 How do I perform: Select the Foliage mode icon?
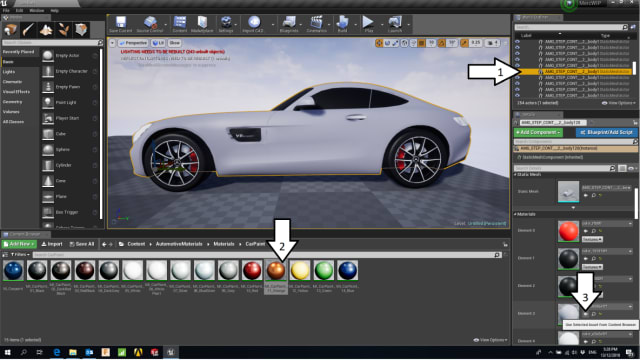[x=63, y=30]
